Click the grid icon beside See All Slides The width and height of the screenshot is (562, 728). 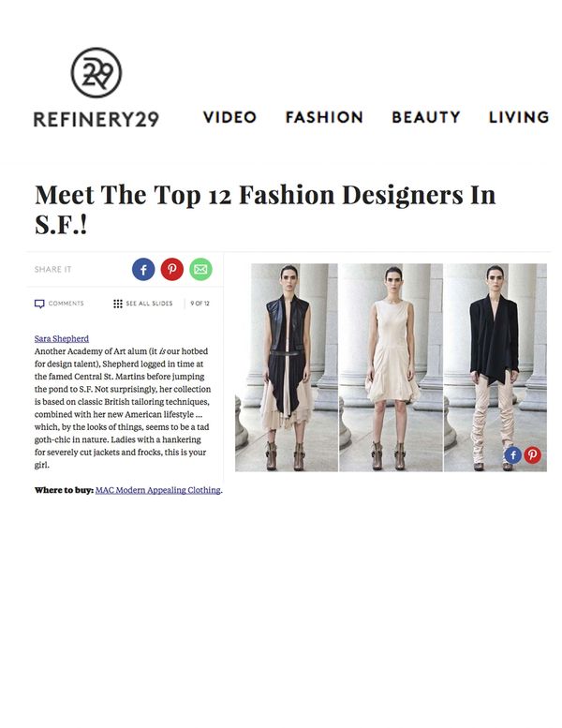(x=118, y=304)
